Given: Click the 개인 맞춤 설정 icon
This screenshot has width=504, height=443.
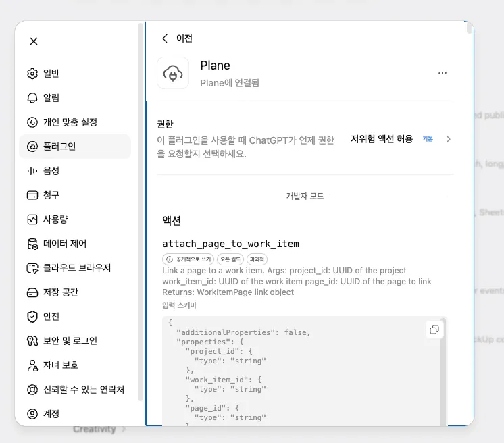Looking at the screenshot, I should 32,122.
